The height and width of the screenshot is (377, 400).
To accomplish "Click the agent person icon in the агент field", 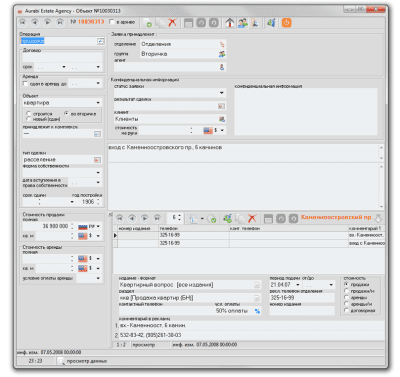I will tap(222, 67).
